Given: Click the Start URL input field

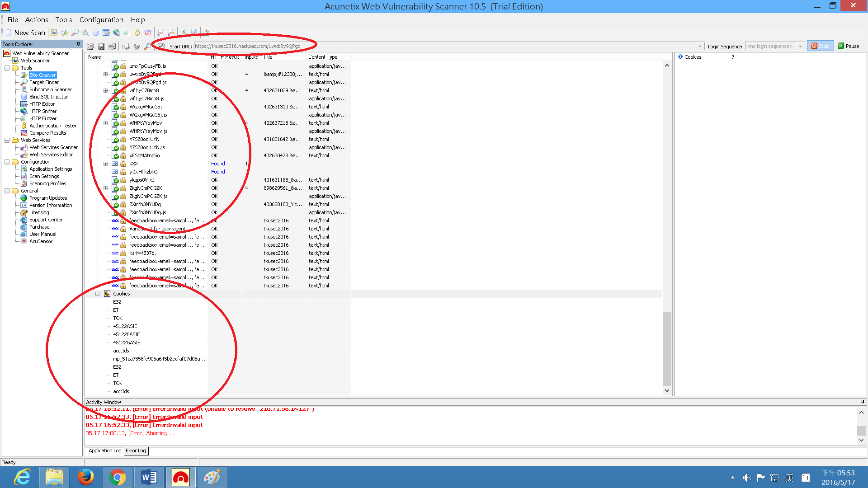Looking at the screenshot, I should click(445, 46).
